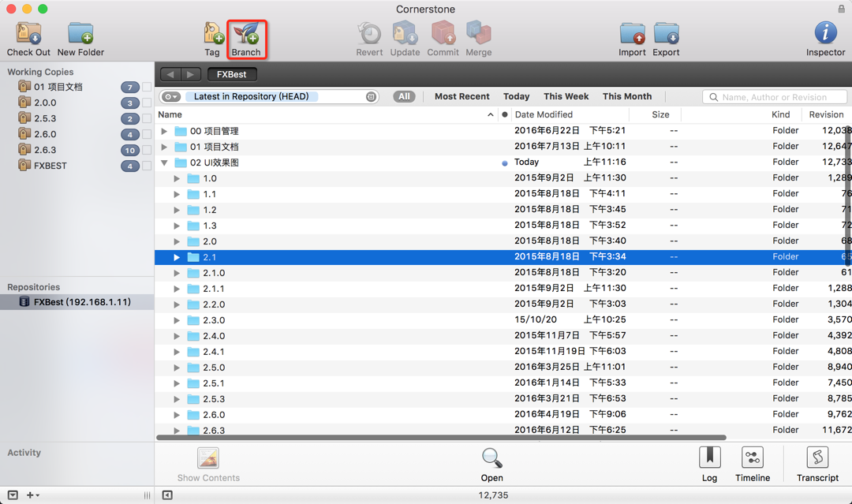Click the Tag toolbar icon
The width and height of the screenshot is (852, 504).
tap(213, 34)
